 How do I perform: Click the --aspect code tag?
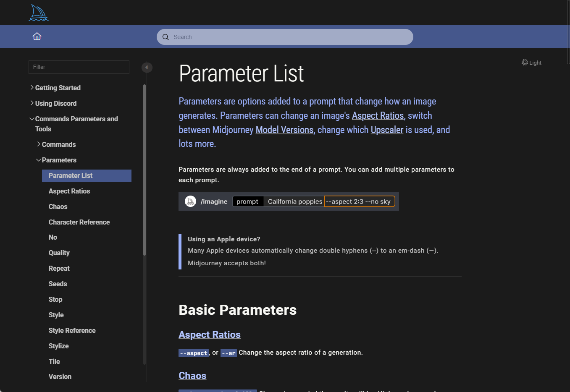coord(194,353)
